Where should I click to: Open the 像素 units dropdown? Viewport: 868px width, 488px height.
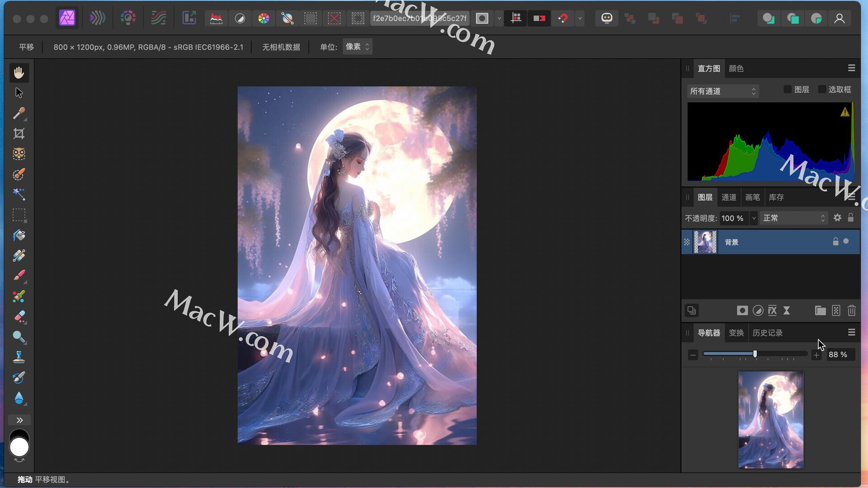point(357,47)
